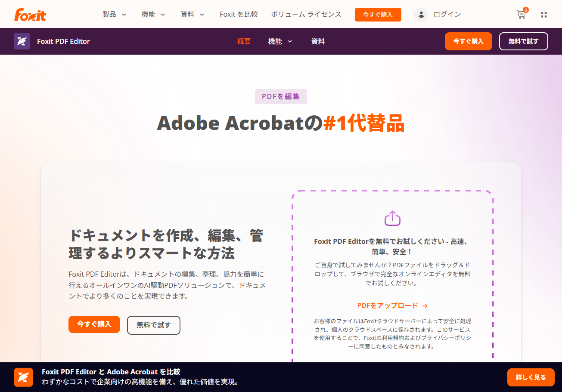Image resolution: width=562 pixels, height=392 pixels.
Task: Open the four-dot apps grid icon
Action: [544, 15]
